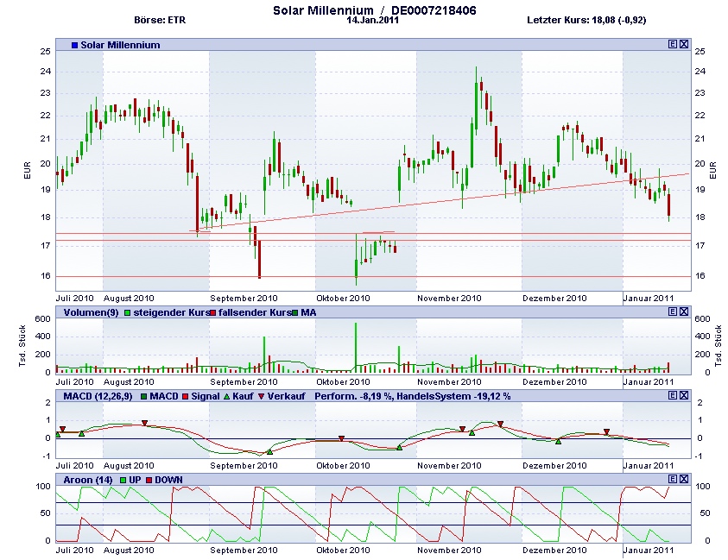Screen dimensions: 728x560
Task: Click the green swatch for steigender Kurs
Action: (x=127, y=312)
